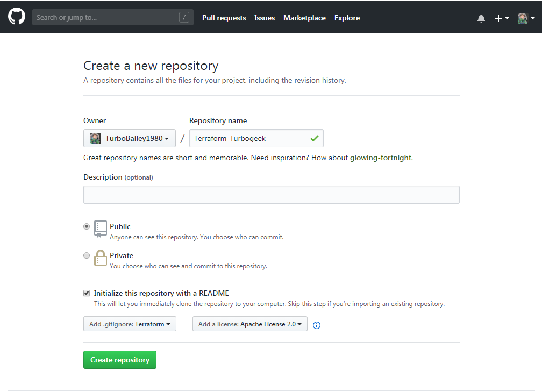542x392 pixels.
Task: Uncheck Initialize this repository with a README
Action: tap(87, 293)
